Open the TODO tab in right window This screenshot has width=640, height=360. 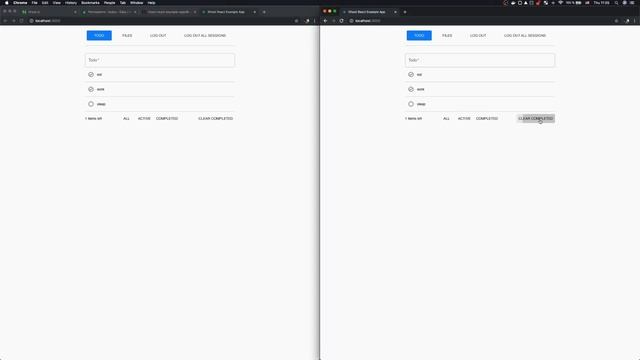tap(419, 36)
